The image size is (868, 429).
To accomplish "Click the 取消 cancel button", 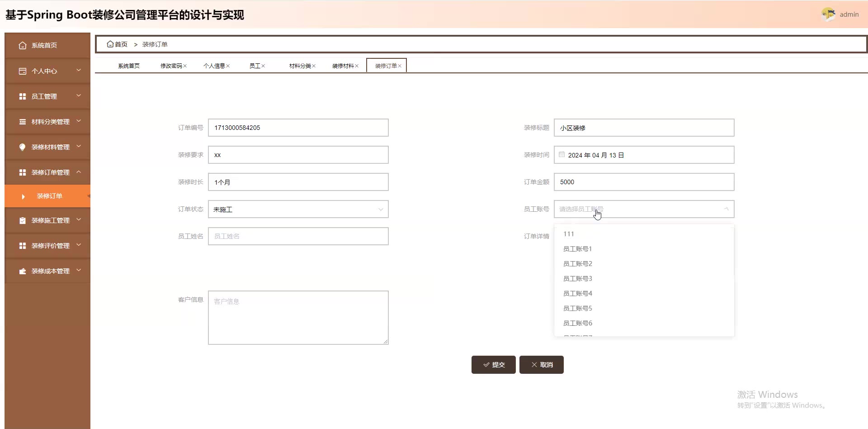I will [x=541, y=365].
